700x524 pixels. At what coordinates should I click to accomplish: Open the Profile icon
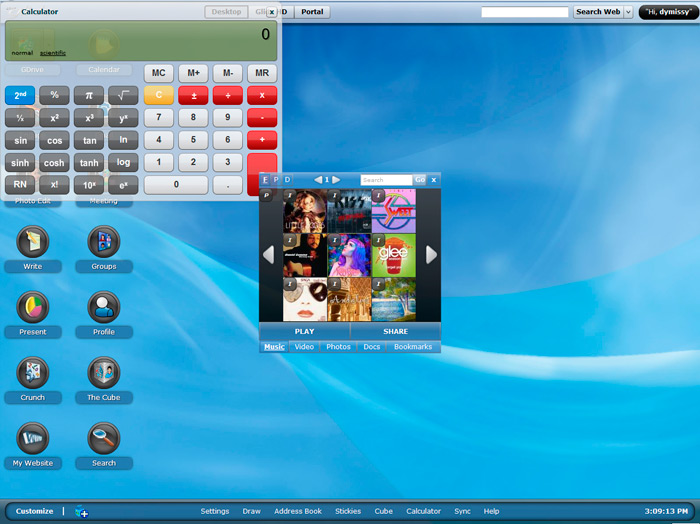click(104, 307)
